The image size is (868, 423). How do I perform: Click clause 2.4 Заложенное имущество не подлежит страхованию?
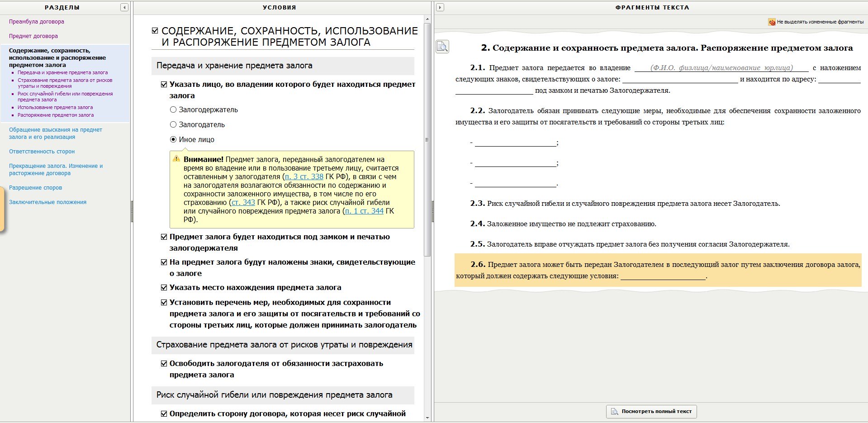563,224
